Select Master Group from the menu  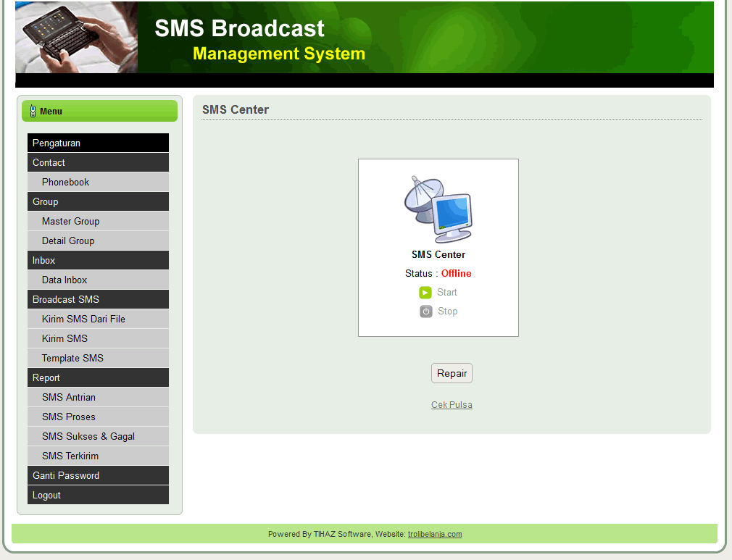(70, 221)
